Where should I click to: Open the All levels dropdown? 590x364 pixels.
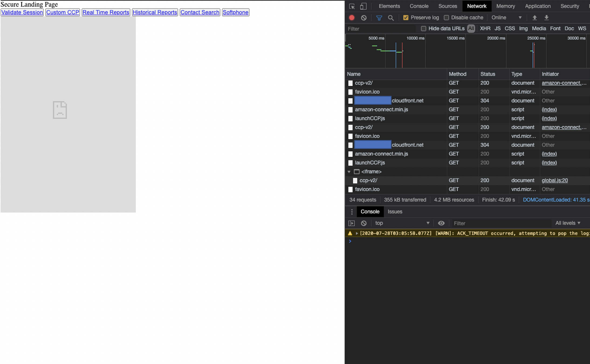pos(567,223)
